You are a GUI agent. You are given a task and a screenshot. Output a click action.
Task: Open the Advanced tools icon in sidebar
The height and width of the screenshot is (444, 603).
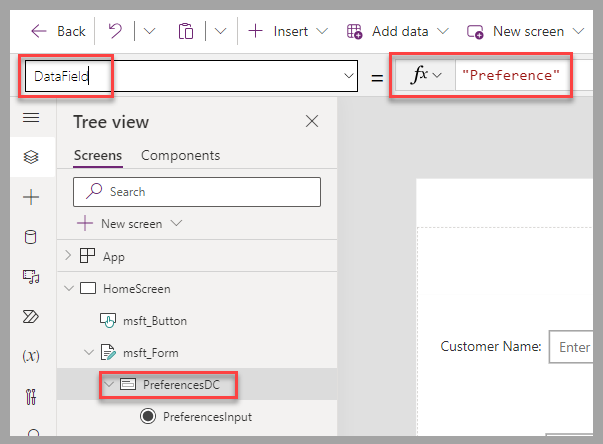tap(31, 397)
